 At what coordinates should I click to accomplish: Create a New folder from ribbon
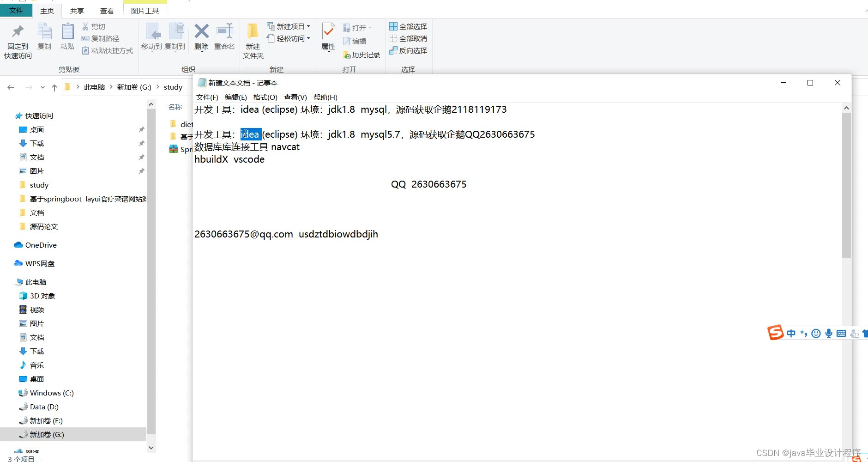point(253,41)
